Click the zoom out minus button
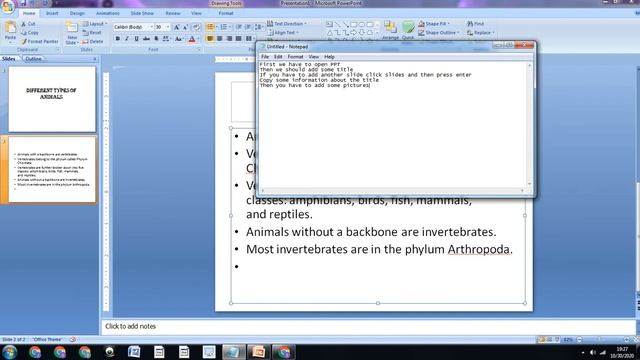Viewport: 640px width, 360px height. [579, 340]
